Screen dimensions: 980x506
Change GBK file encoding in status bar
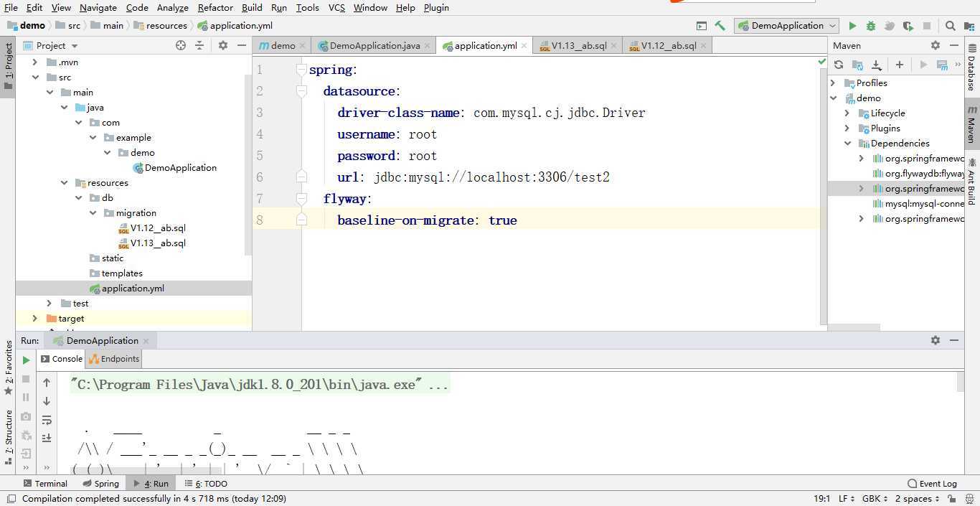click(x=875, y=499)
